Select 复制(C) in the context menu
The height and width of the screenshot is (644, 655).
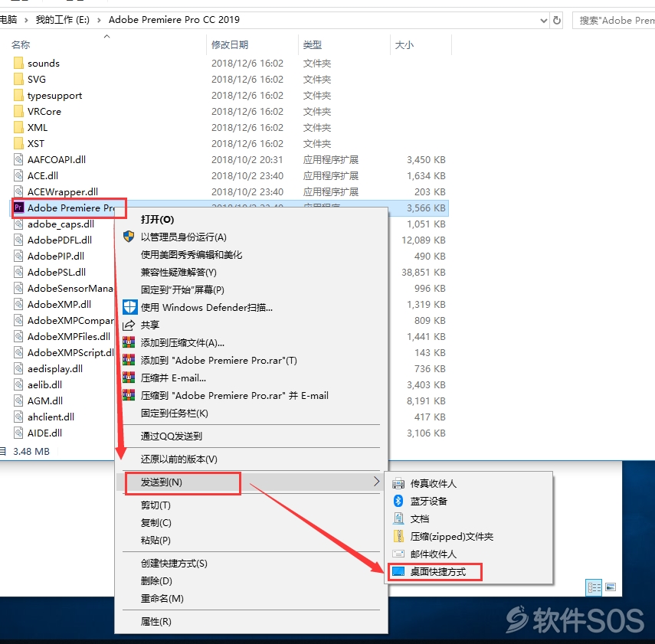pos(156,522)
